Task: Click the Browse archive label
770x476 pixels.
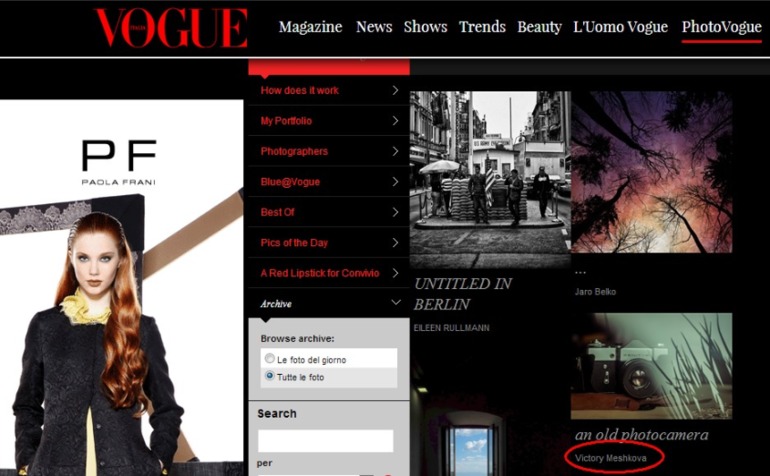Action: coord(297,338)
